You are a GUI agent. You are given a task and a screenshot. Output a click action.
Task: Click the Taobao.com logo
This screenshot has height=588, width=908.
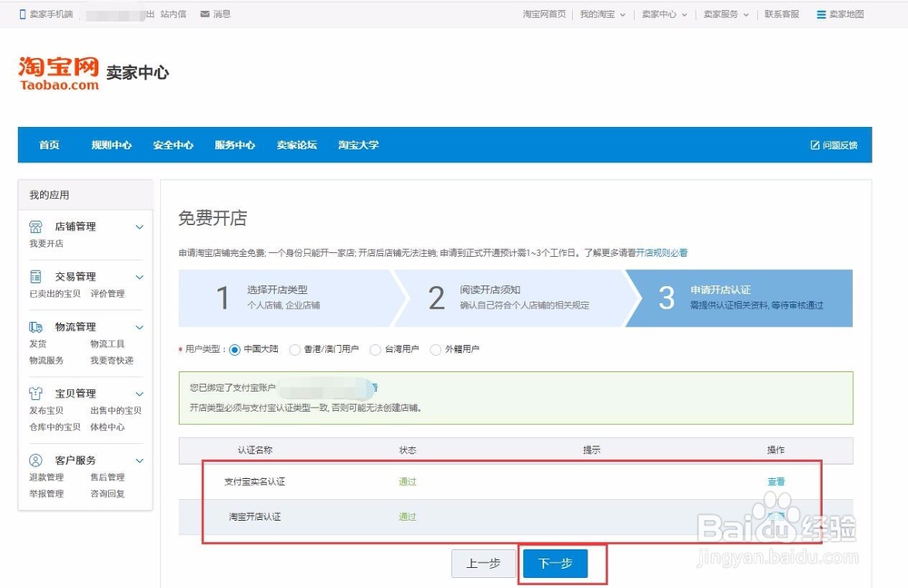pyautogui.click(x=59, y=73)
